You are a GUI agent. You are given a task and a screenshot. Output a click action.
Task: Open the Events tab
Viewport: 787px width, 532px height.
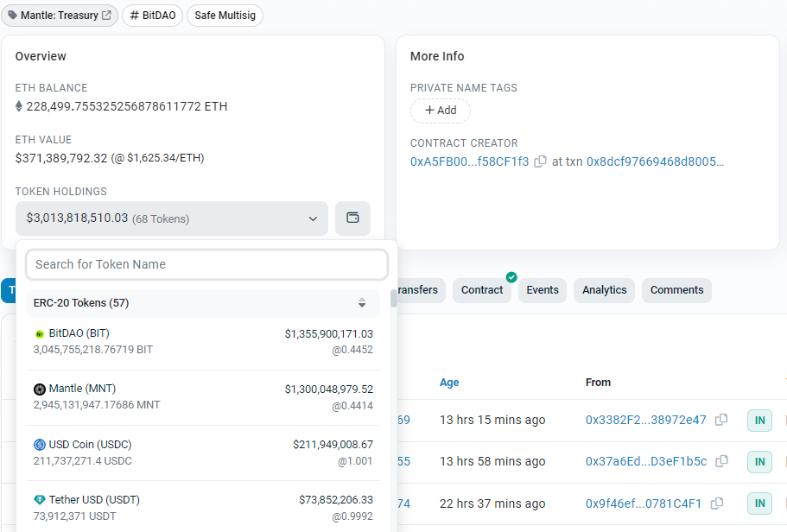(x=542, y=290)
